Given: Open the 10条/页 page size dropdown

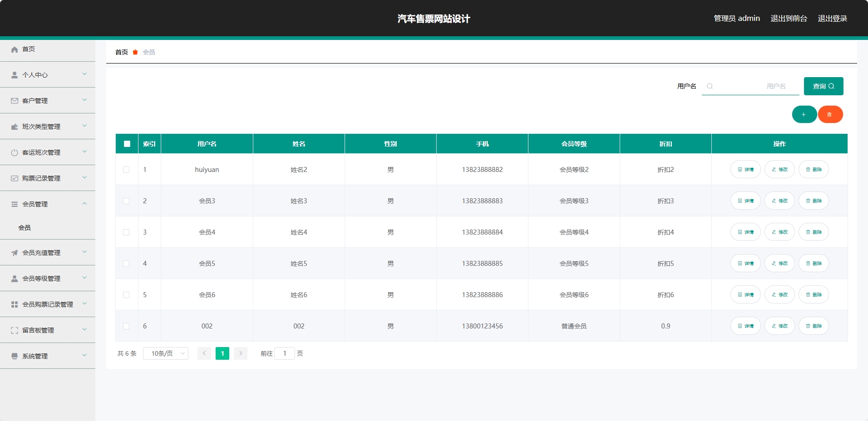Looking at the screenshot, I should 166,353.
